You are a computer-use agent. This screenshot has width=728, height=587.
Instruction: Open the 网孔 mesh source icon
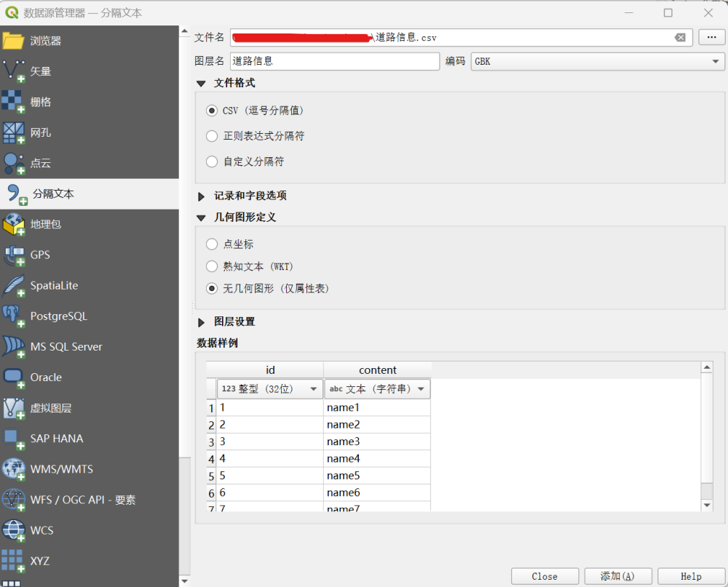tap(13, 132)
